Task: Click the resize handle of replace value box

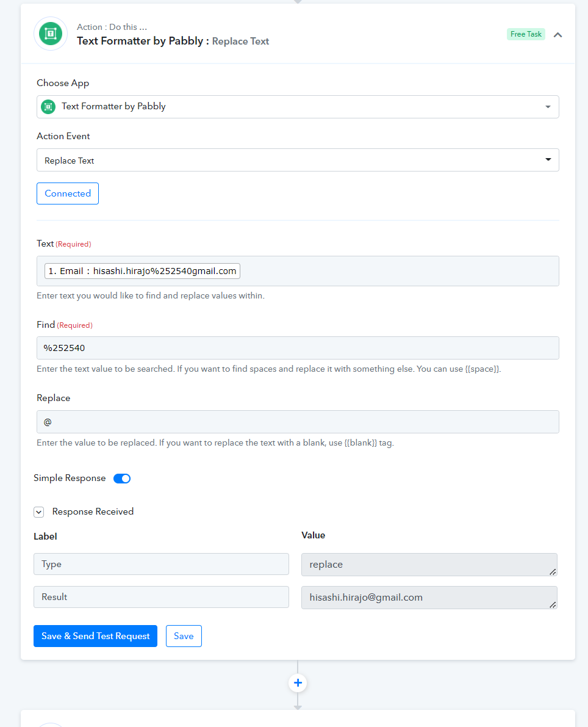Action: [x=553, y=572]
